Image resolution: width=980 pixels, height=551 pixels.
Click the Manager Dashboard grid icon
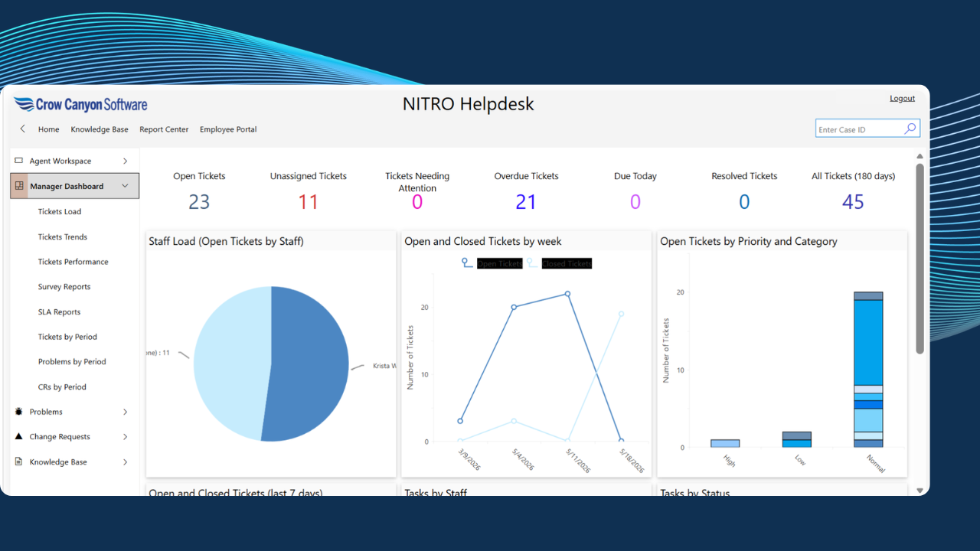pos(19,186)
